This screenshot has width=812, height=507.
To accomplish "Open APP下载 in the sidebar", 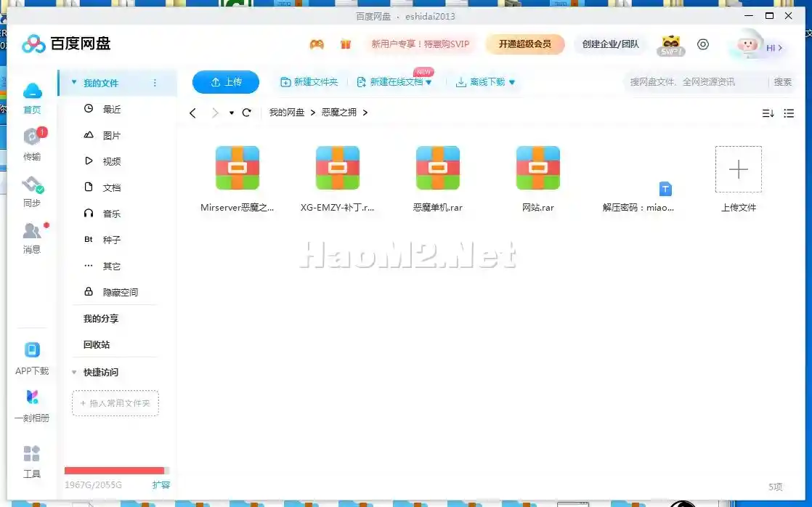I will (32, 359).
